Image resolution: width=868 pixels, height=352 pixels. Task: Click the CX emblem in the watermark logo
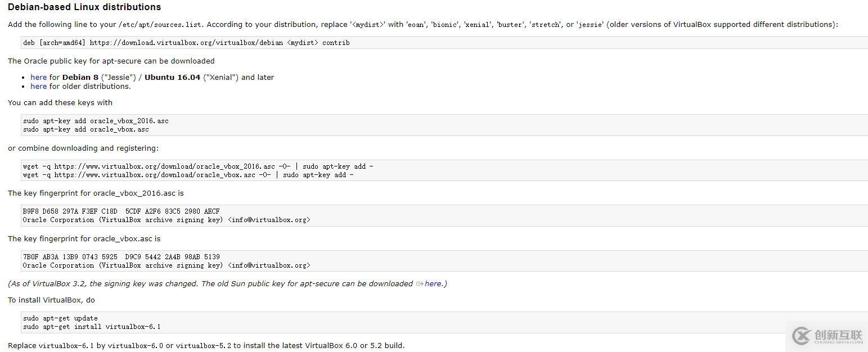pos(800,336)
